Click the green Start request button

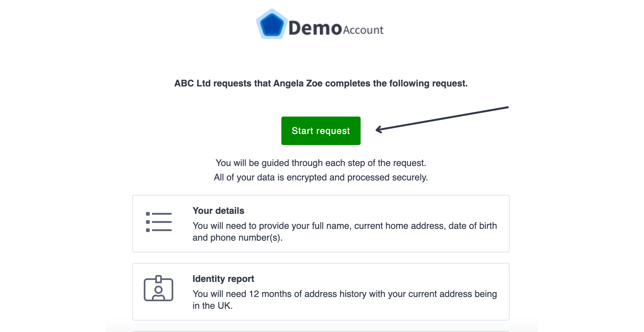tap(321, 131)
